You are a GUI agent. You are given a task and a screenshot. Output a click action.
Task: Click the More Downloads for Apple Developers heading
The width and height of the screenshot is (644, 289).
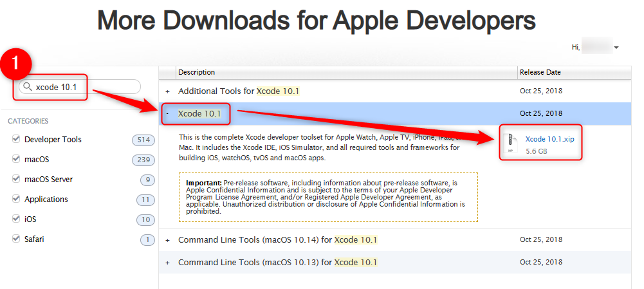pyautogui.click(x=317, y=21)
